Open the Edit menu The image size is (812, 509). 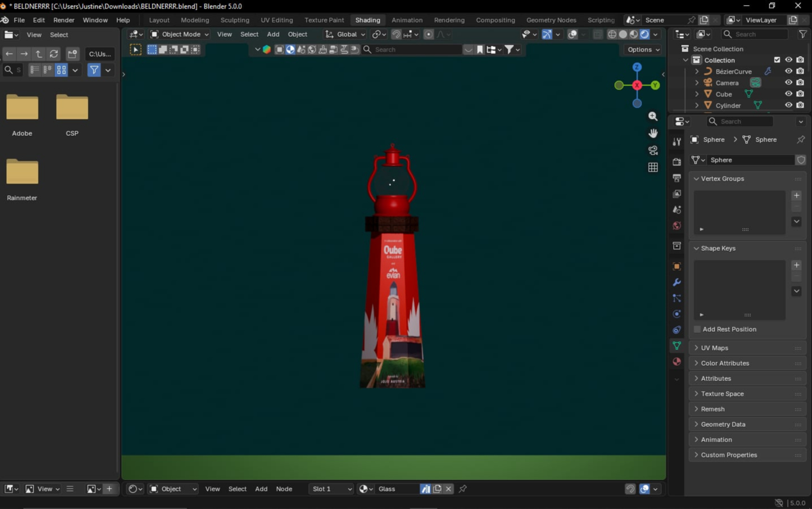pyautogui.click(x=39, y=20)
